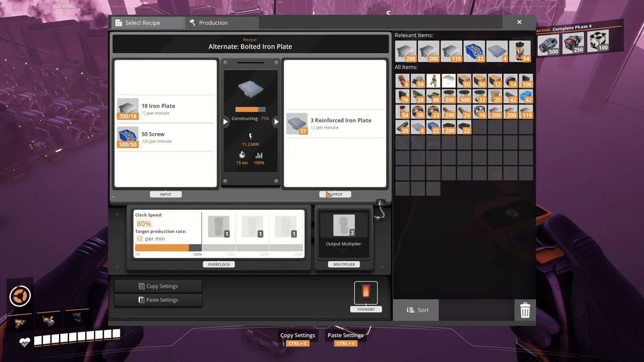Viewport: 644px width, 362px height.
Task: Take the 37 Reinforced Iron Plates from output
Action: coord(297,123)
